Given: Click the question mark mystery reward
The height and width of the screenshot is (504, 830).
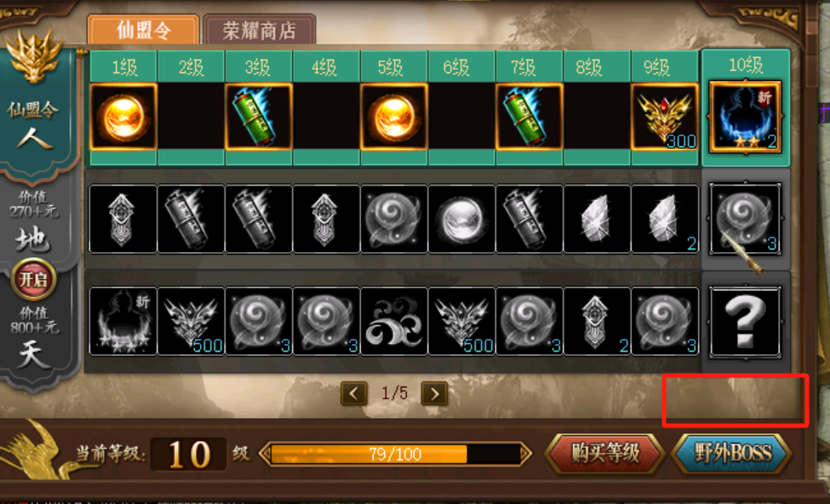Looking at the screenshot, I should [x=746, y=321].
